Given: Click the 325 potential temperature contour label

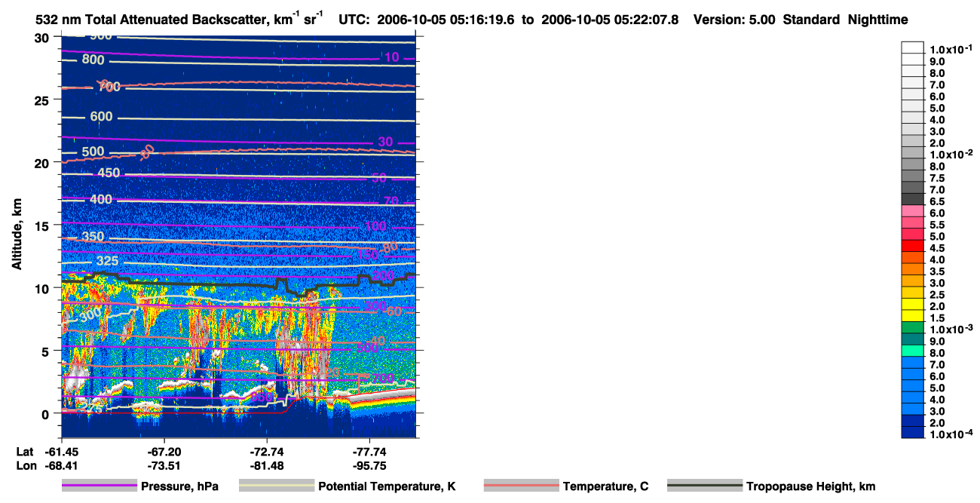Looking at the screenshot, I should pos(108,261).
